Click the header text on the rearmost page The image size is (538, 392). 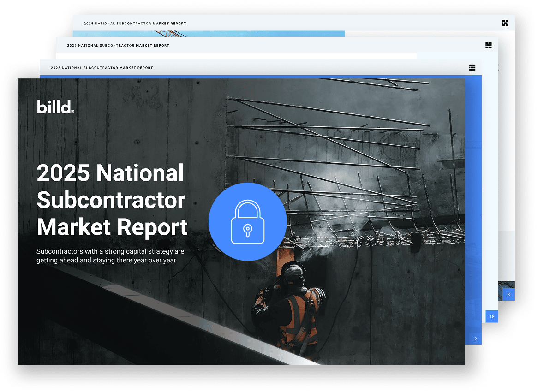[x=135, y=24]
